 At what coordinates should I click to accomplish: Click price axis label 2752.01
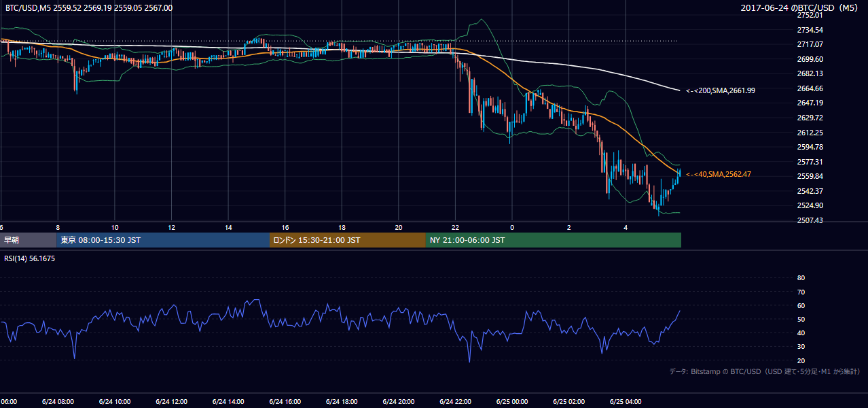810,15
